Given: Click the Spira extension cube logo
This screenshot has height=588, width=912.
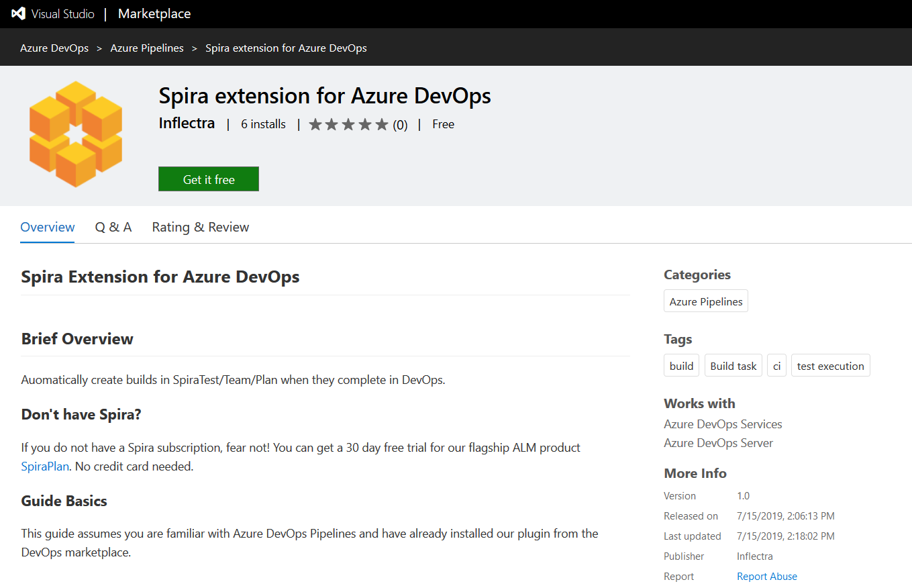Looking at the screenshot, I should pyautogui.click(x=76, y=134).
